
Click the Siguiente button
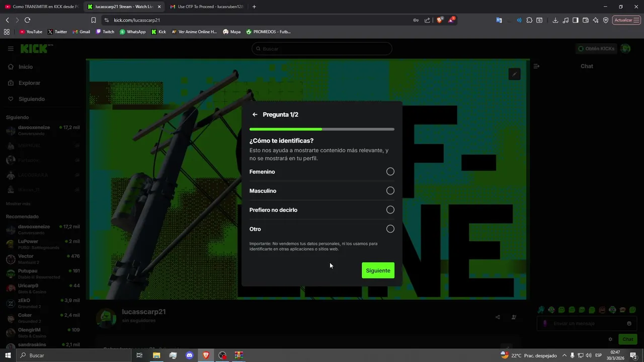[378, 270]
